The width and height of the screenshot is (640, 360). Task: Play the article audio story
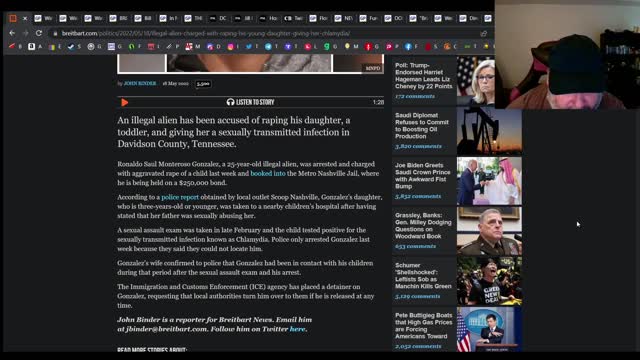click(x=124, y=102)
